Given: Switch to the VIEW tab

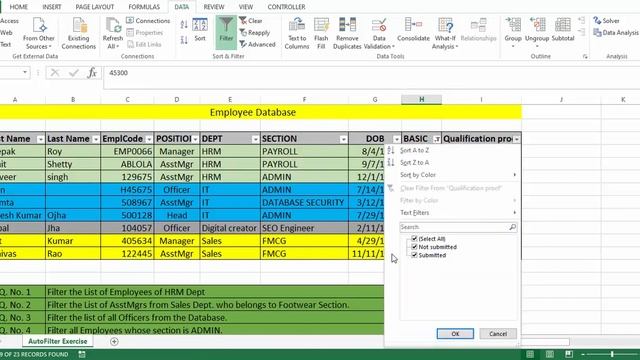Looking at the screenshot, I should 246,7.
